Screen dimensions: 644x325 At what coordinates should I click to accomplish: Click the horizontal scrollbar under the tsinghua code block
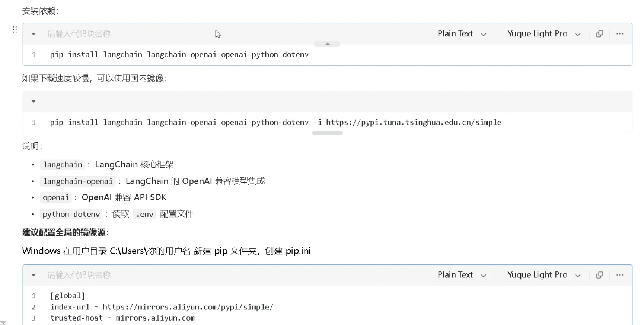(328, 133)
